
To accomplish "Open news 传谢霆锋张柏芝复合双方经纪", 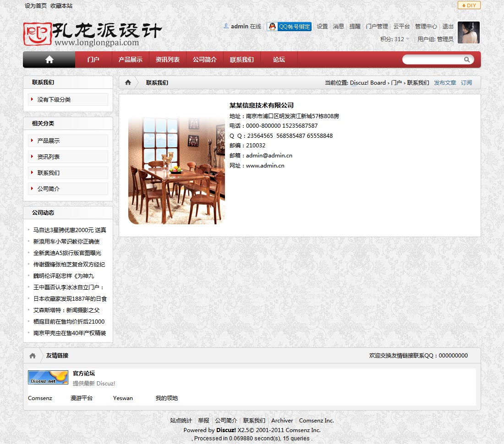I will point(69,265).
